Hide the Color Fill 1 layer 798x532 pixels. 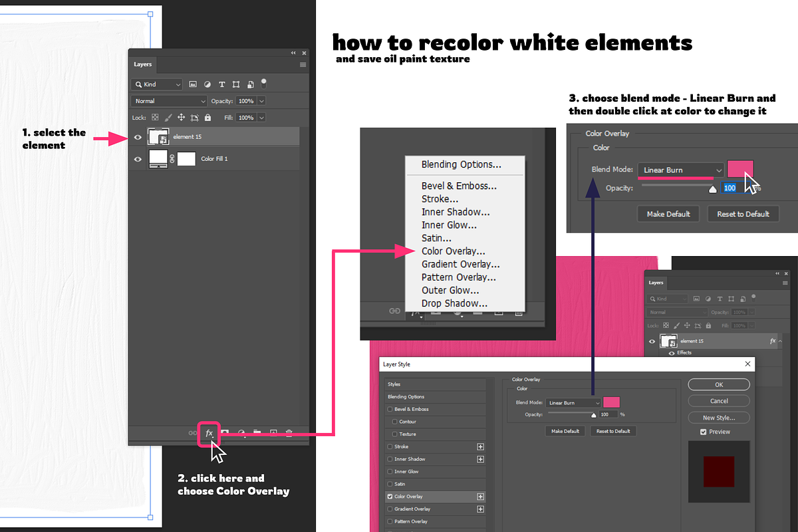pos(138,159)
